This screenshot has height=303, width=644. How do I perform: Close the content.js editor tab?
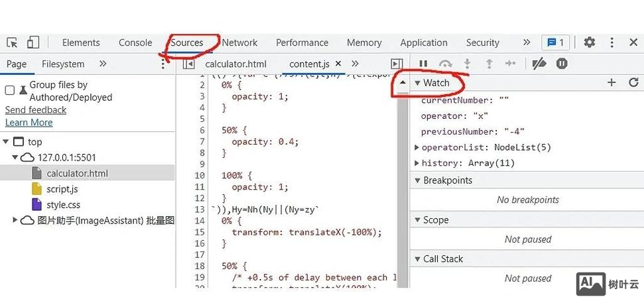tap(338, 64)
